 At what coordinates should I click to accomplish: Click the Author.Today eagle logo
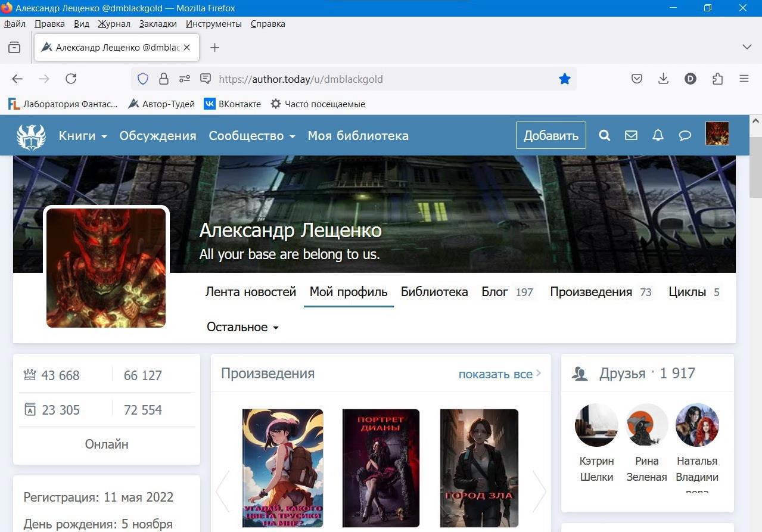coord(31,136)
